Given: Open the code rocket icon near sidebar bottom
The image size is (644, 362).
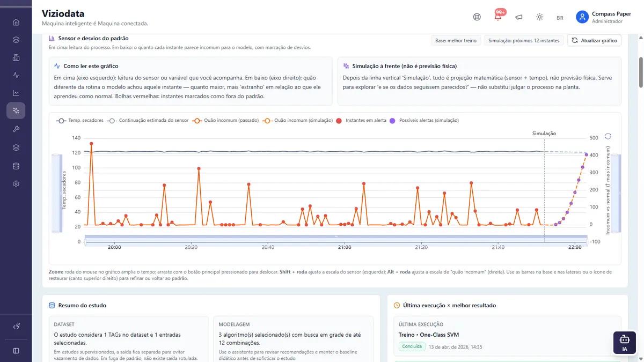Looking at the screenshot, I should 16,327.
